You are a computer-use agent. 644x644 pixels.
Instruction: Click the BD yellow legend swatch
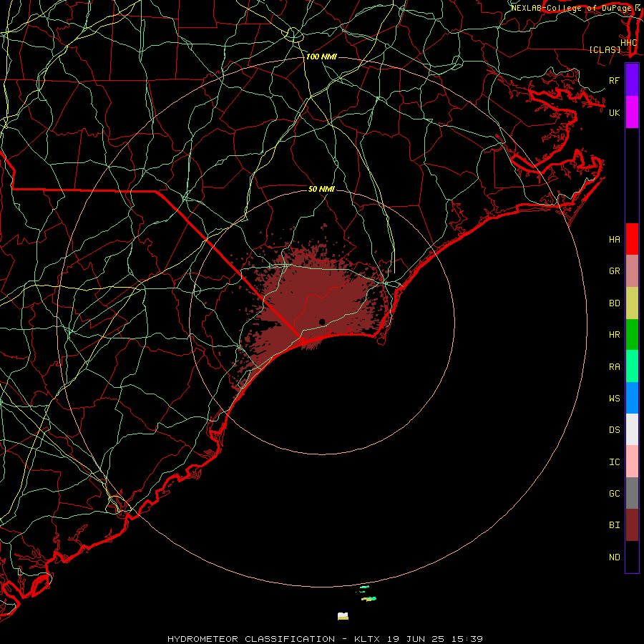632,303
